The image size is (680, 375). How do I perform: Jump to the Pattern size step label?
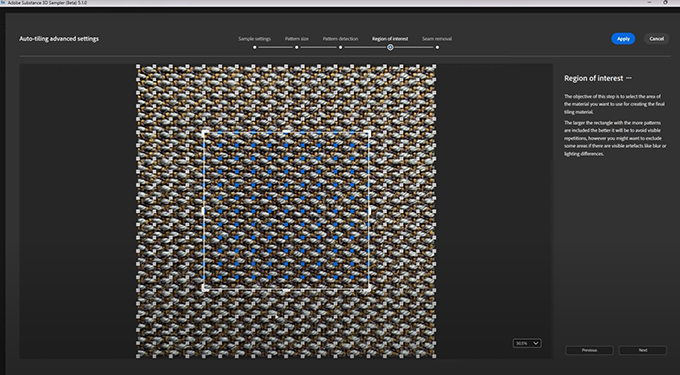tap(297, 39)
